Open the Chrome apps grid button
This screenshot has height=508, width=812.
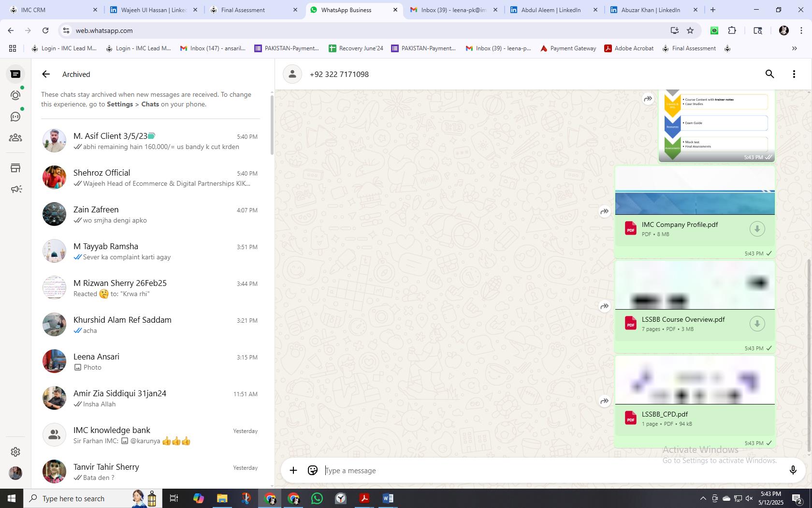[13, 48]
